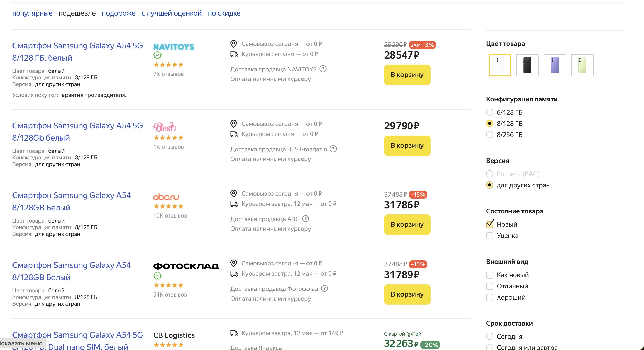This screenshot has height=350, width=644.
Task: Choose the black phone color swatch
Action: [527, 65]
